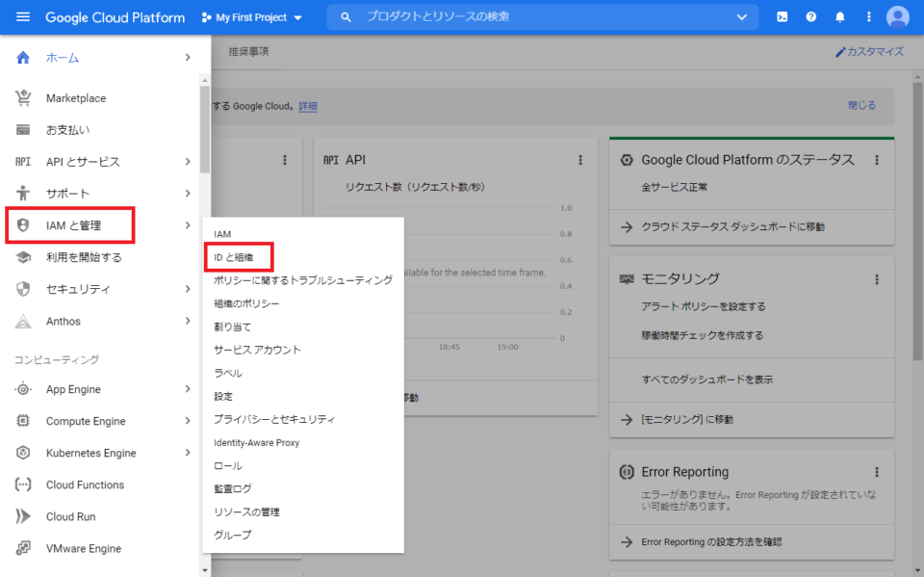
Task: Open options menu on Error Reporting card
Action: (x=877, y=472)
